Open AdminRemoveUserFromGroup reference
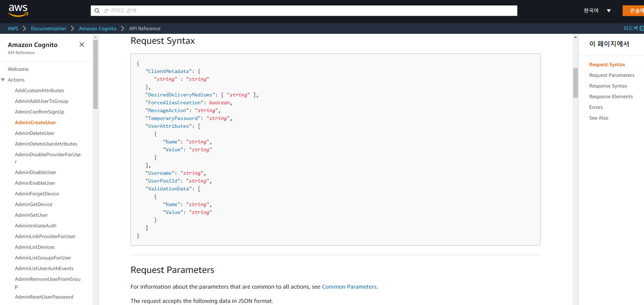644x305 pixels. click(48, 283)
